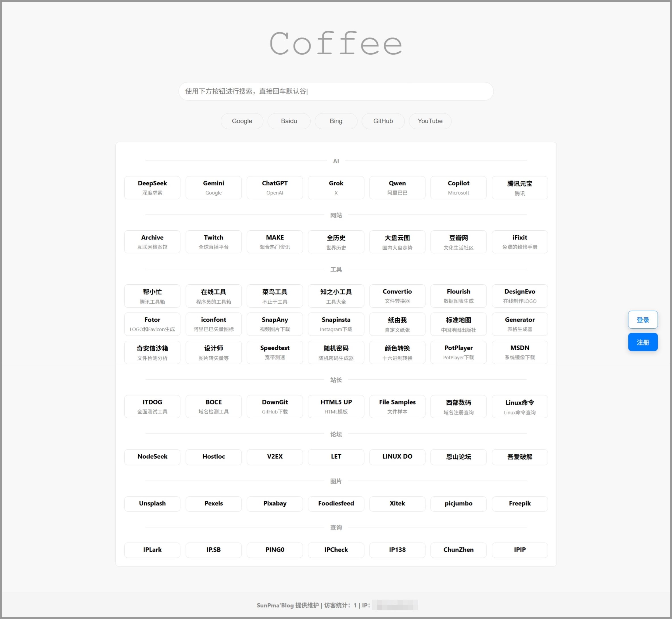This screenshot has height=619, width=672.
Task: Open the PotPlayer download card
Action: point(458,352)
